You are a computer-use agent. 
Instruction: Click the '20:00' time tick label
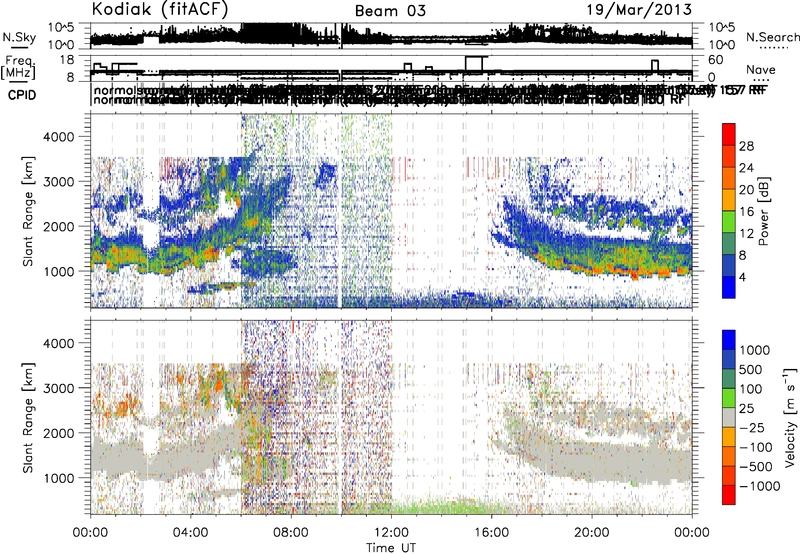(x=592, y=533)
